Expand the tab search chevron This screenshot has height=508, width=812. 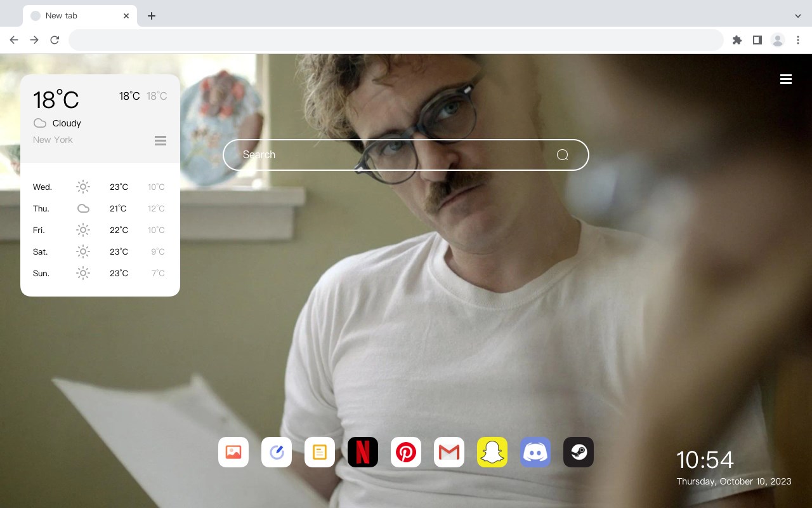point(798,16)
